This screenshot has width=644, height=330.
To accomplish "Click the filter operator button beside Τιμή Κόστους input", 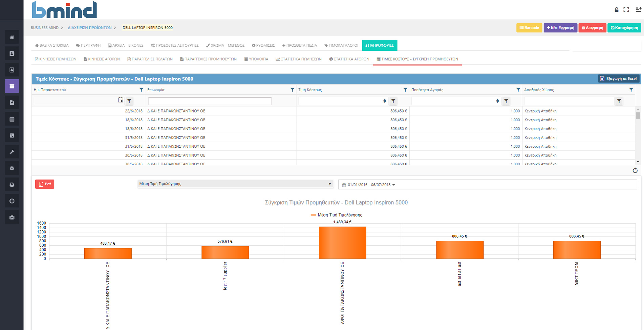I will [x=393, y=101].
